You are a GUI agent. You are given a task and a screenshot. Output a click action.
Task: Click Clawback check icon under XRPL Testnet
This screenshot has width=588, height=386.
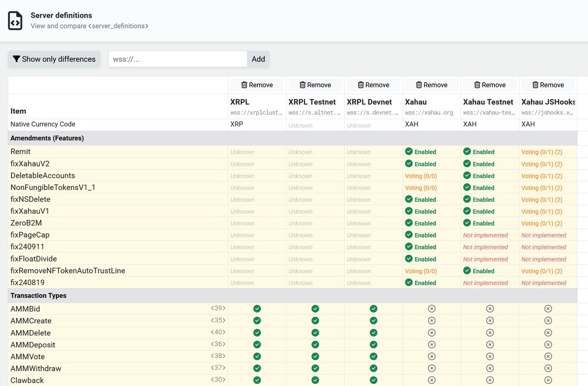coord(315,380)
